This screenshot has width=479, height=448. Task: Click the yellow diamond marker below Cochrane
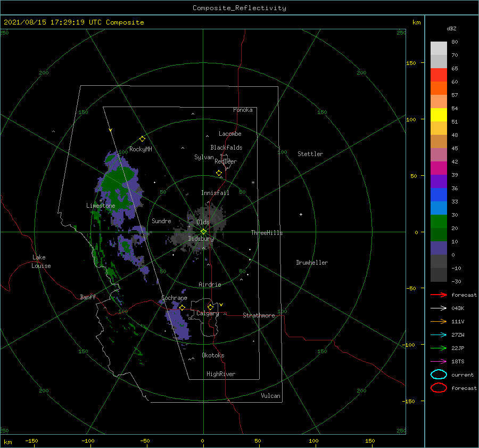[182, 308]
